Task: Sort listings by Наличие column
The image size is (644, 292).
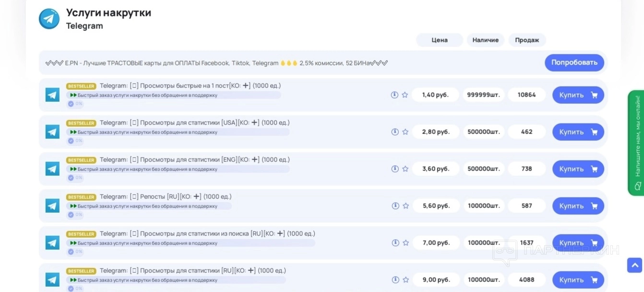Action: click(x=485, y=40)
